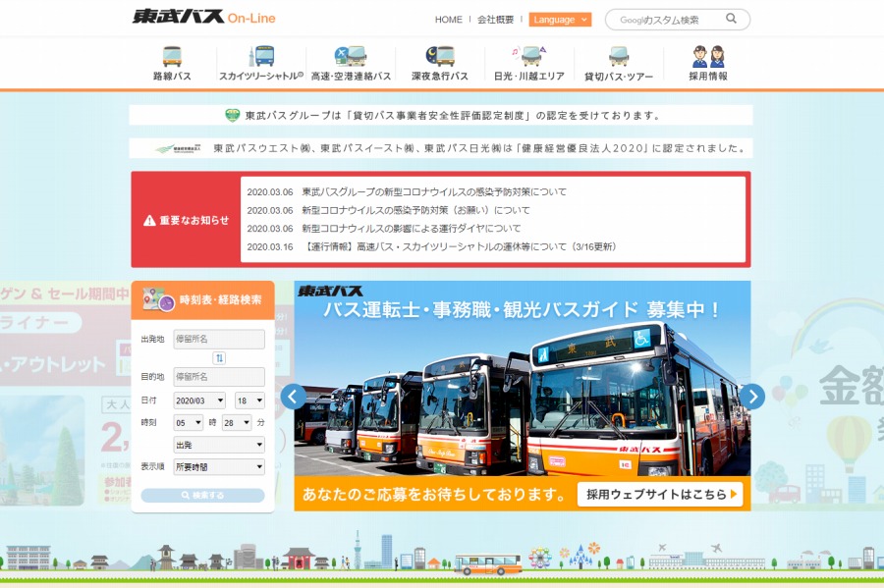Open the 所要時間 sort order dropdown
This screenshot has width=884, height=588.
(219, 467)
